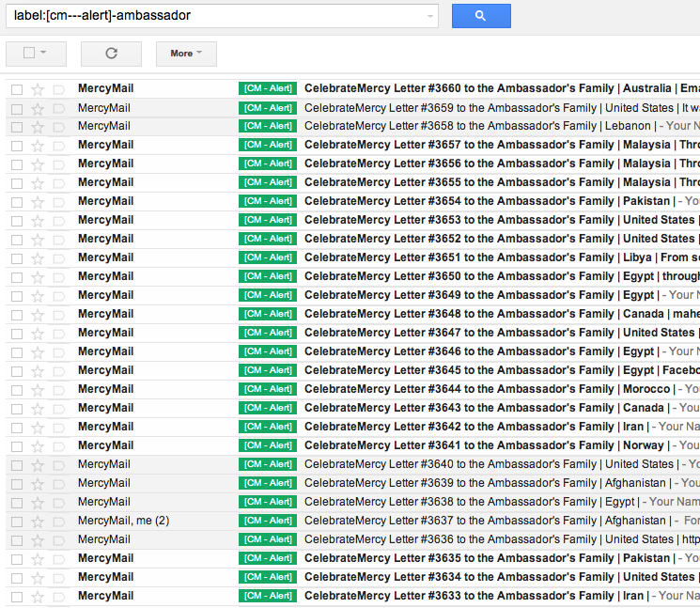Screen dimensions: 700x608
Task: Star the Letter #3654 Pakistan email
Action: (x=38, y=202)
